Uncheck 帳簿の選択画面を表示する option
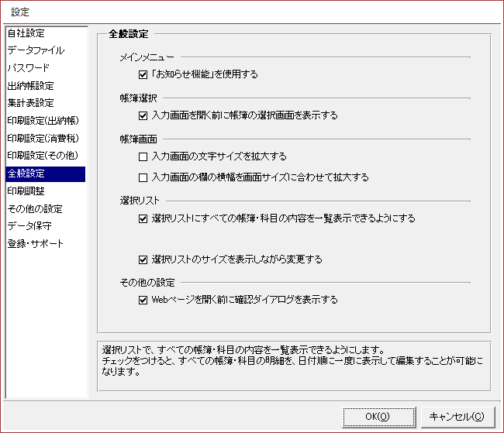 click(143, 116)
